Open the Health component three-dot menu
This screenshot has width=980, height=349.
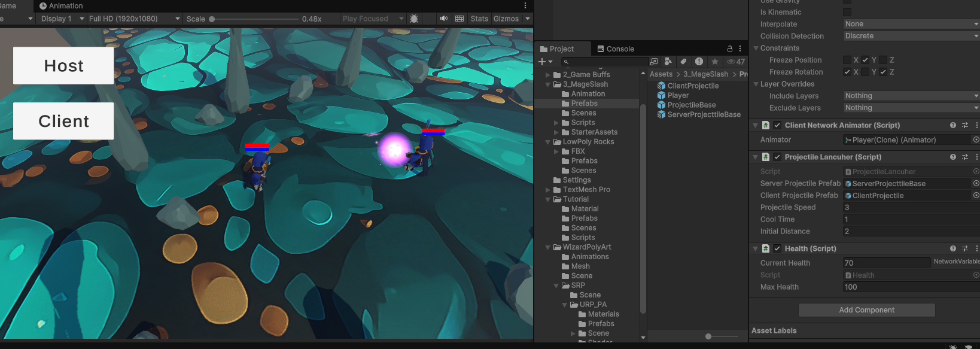[x=976, y=248]
